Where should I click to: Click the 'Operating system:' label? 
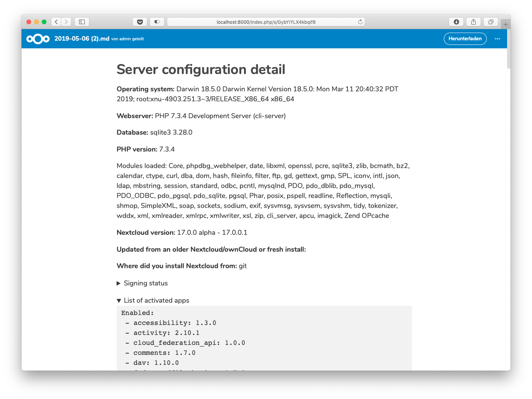[145, 89]
